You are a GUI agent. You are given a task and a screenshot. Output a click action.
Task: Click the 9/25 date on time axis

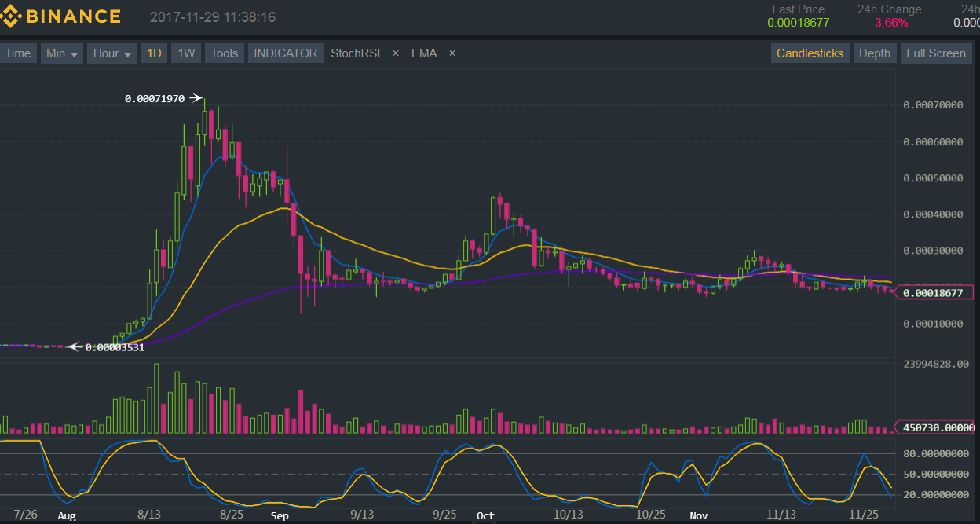[444, 515]
